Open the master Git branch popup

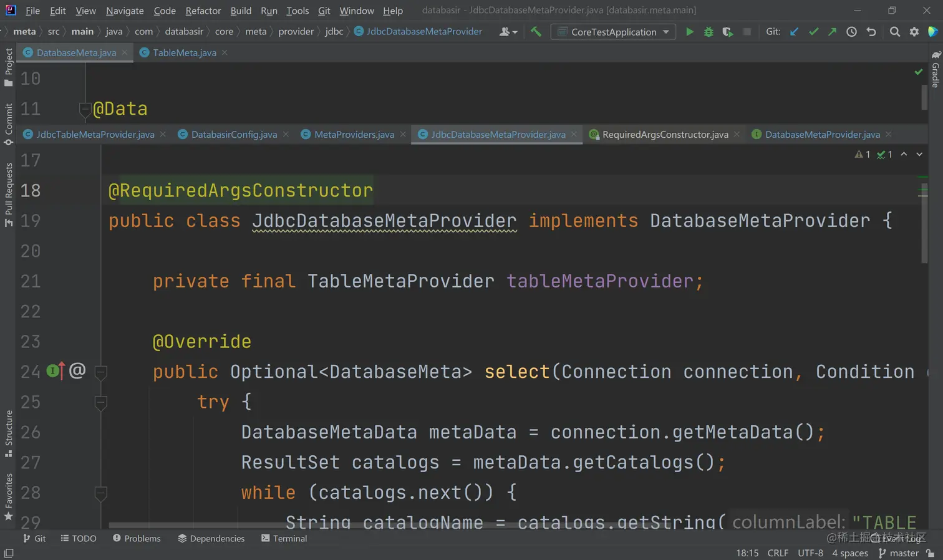click(899, 553)
